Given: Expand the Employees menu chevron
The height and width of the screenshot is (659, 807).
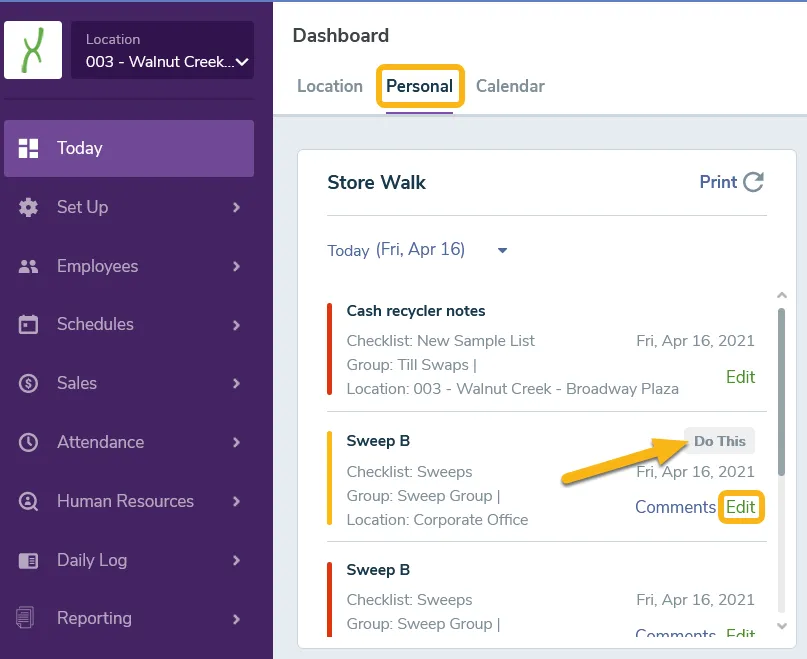Looking at the screenshot, I should click(x=236, y=266).
